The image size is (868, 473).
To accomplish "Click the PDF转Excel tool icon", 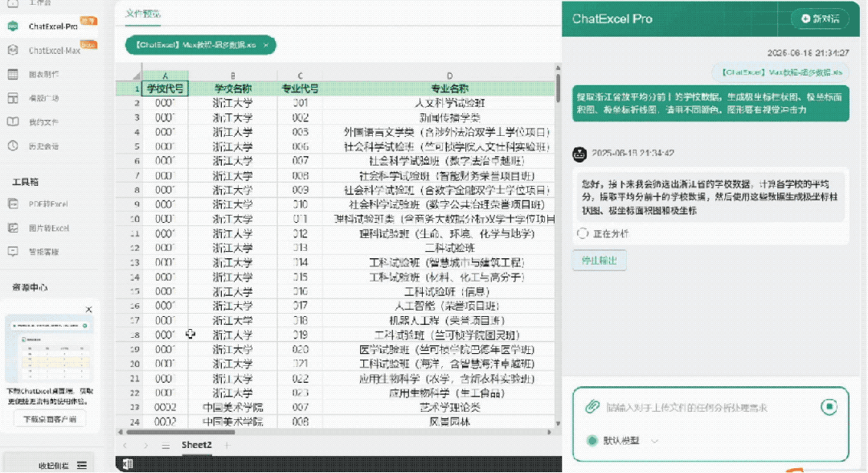I will (13, 204).
